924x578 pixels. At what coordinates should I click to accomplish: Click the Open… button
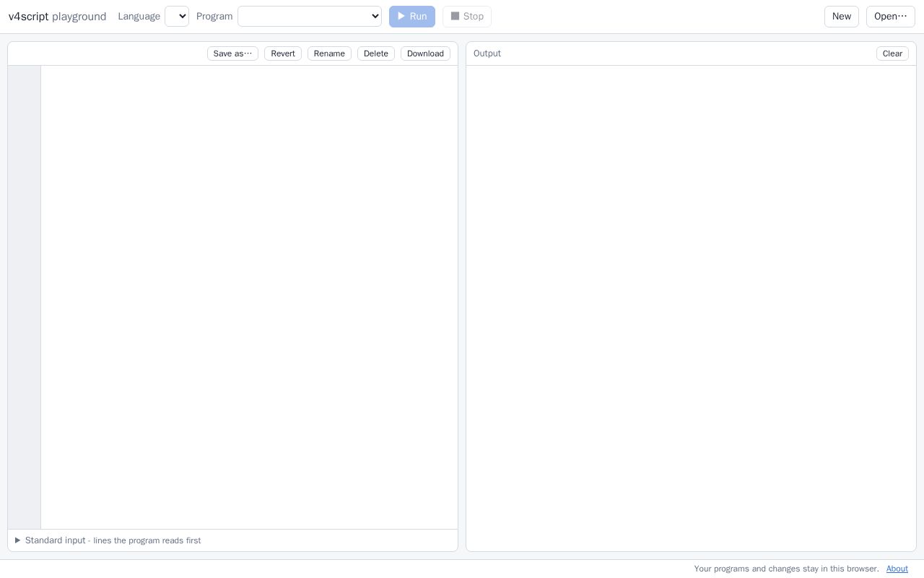click(x=891, y=17)
